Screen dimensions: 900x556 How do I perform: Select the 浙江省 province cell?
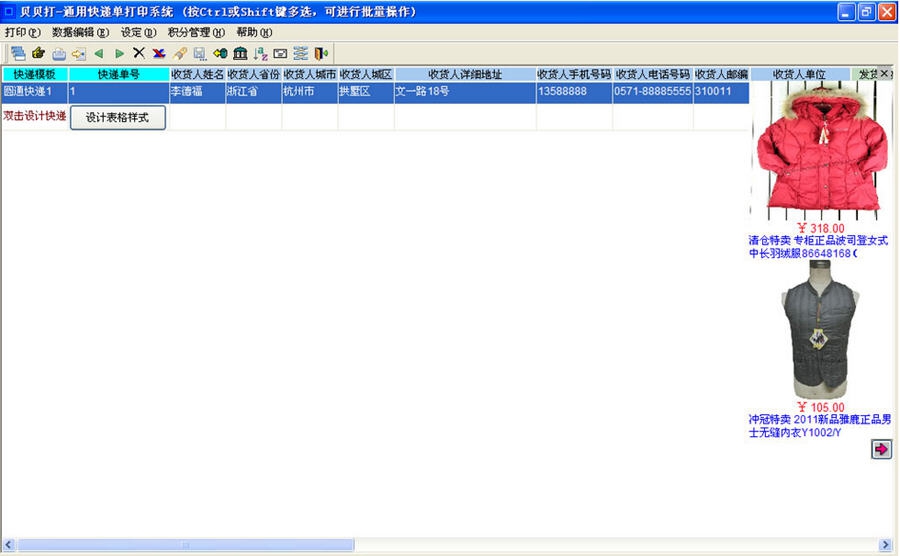(x=253, y=92)
